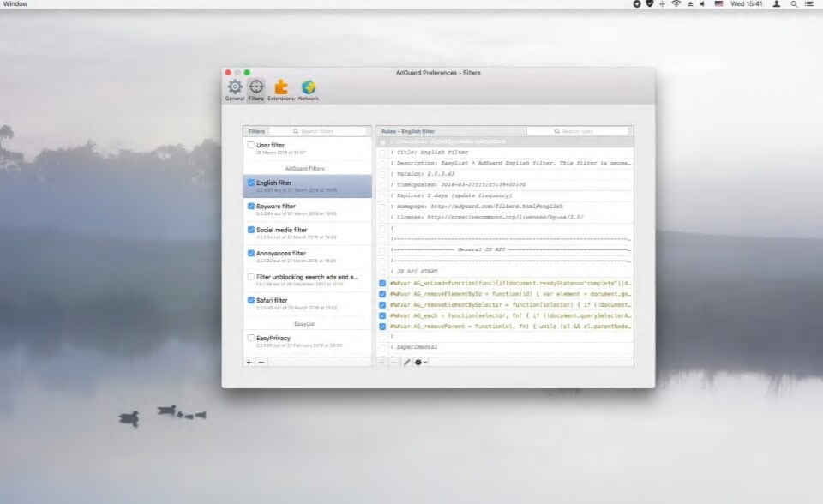This screenshot has width=823, height=504.
Task: Open the Network preferences tab
Action: pos(308,90)
